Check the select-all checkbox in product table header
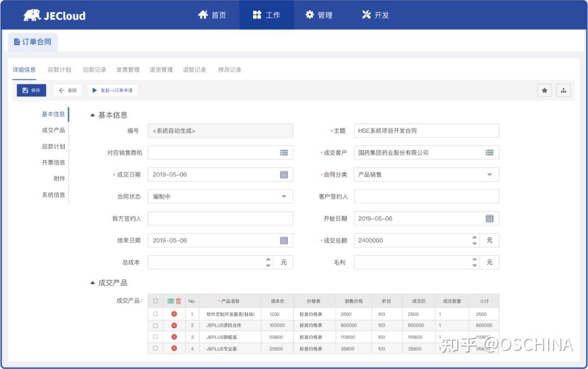The width and height of the screenshot is (588, 369). click(156, 300)
